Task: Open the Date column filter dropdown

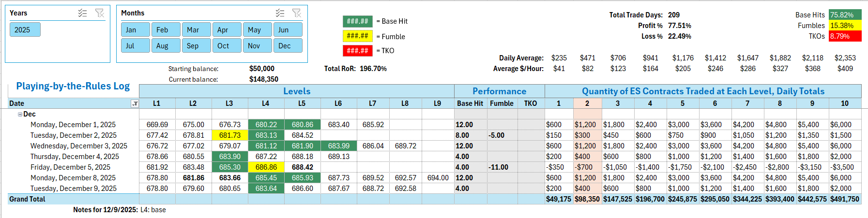Action: pos(135,103)
